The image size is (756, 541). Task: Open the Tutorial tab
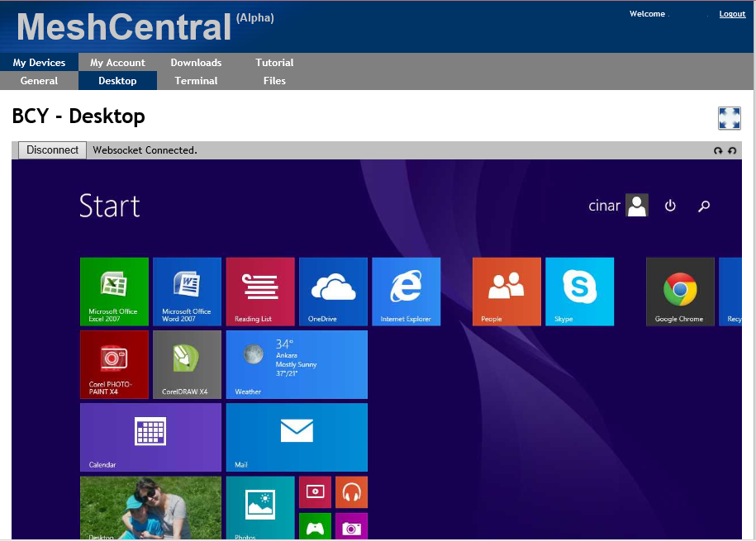point(274,62)
